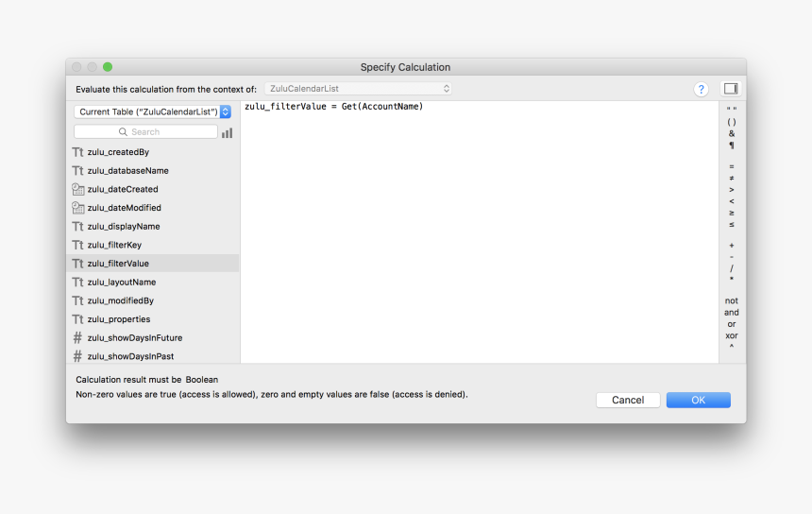The height and width of the screenshot is (514, 812).
Task: Select the zulu_modifiedBy field
Action: [153, 300]
